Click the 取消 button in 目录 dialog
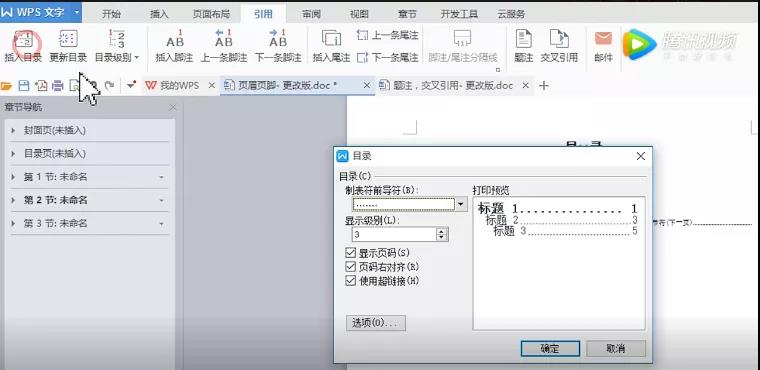 (616, 348)
